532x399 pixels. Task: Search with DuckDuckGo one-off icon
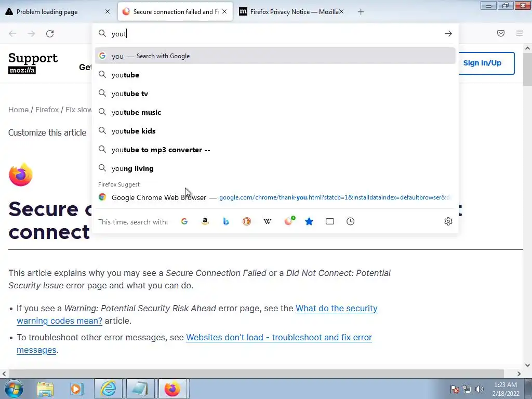coord(247,221)
